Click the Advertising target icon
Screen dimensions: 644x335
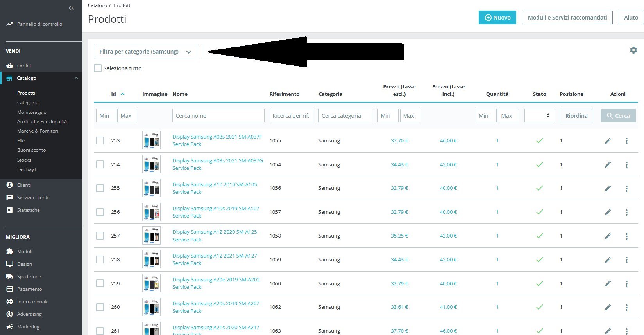pos(10,314)
